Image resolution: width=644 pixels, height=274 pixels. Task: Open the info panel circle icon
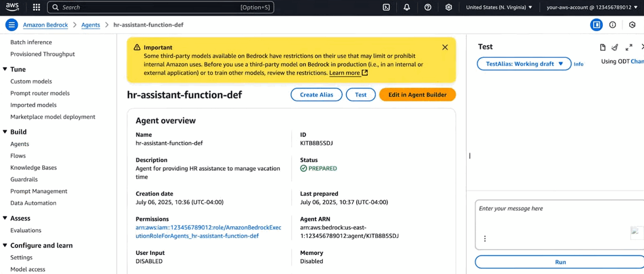coord(613,25)
